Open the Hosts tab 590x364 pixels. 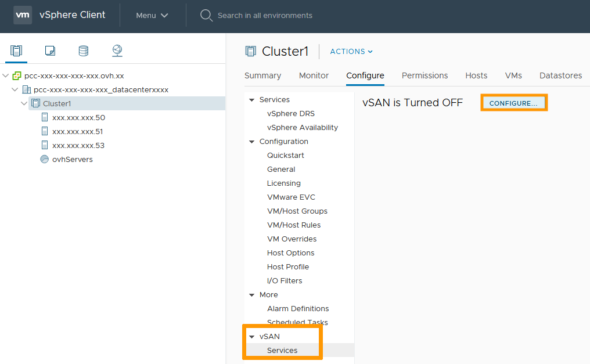tap(476, 75)
